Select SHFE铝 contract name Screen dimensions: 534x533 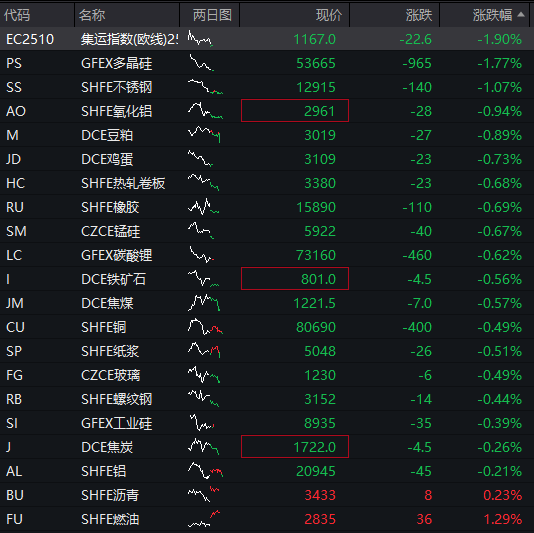(104, 471)
